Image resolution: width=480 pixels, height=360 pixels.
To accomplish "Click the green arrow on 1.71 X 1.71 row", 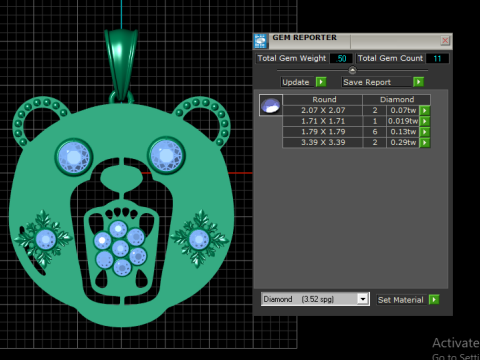I will (425, 121).
